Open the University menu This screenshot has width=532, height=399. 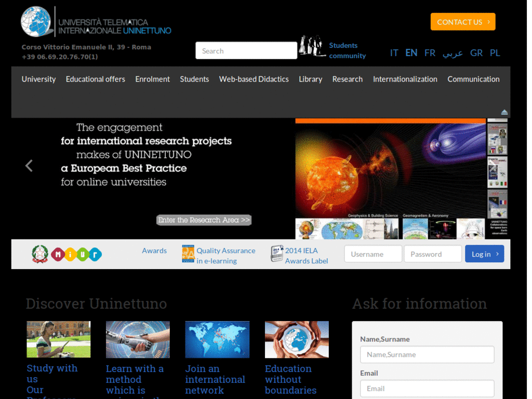38,79
